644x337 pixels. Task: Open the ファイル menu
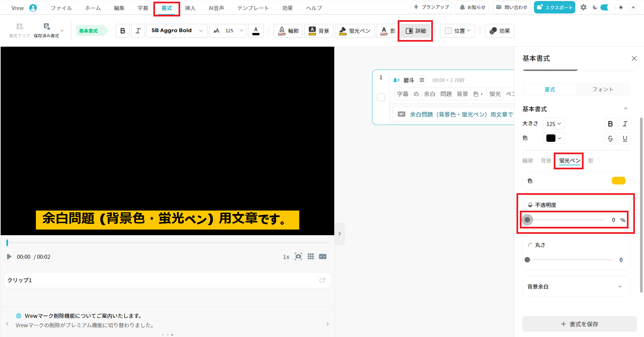coord(61,8)
